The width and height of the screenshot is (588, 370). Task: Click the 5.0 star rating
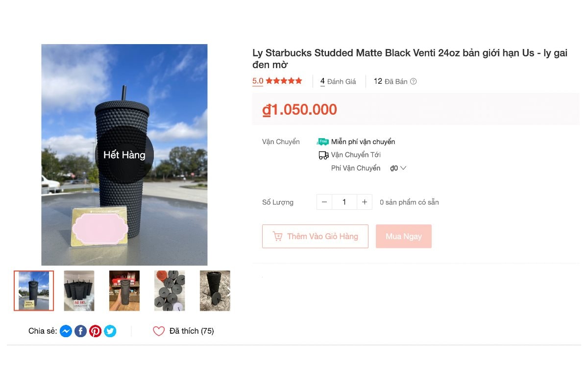277,81
